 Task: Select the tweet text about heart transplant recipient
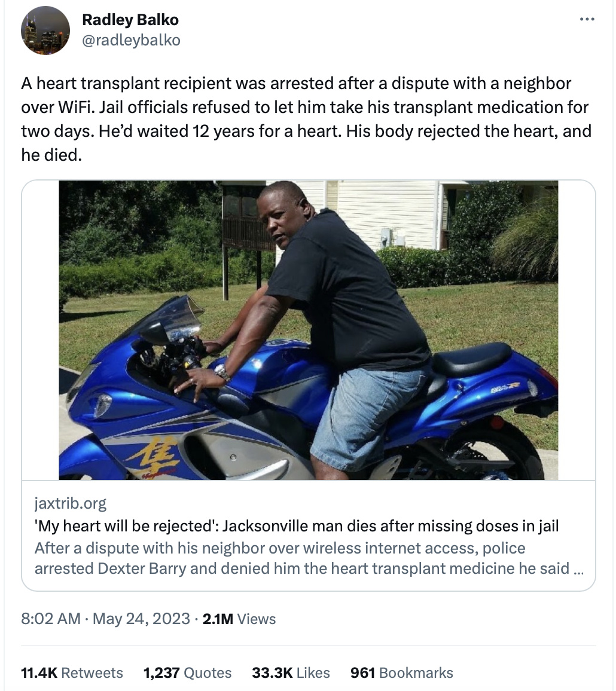point(306,119)
